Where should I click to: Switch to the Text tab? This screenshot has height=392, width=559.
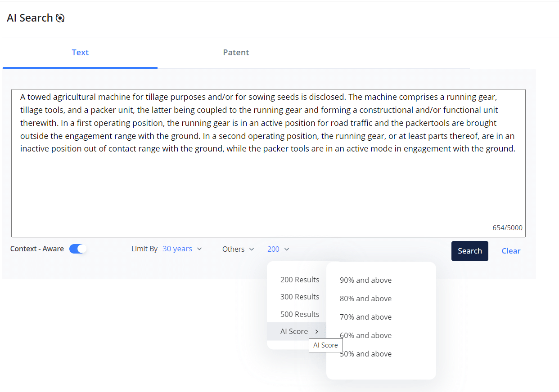coord(80,53)
